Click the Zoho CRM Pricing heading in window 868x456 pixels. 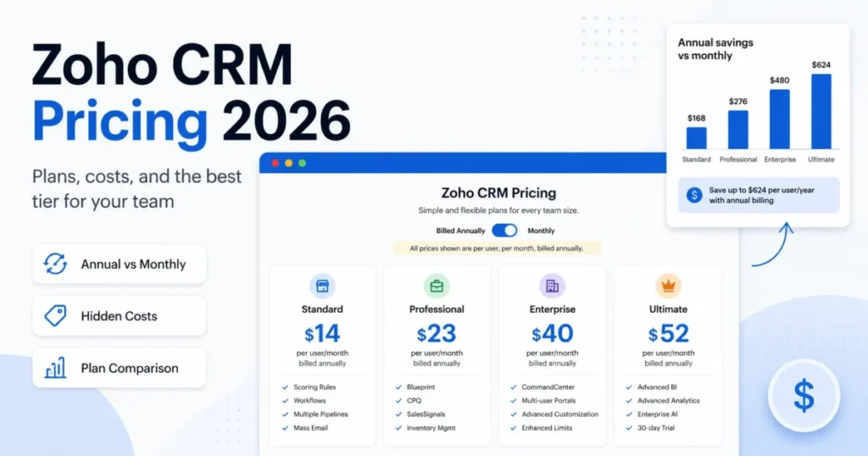coord(498,192)
